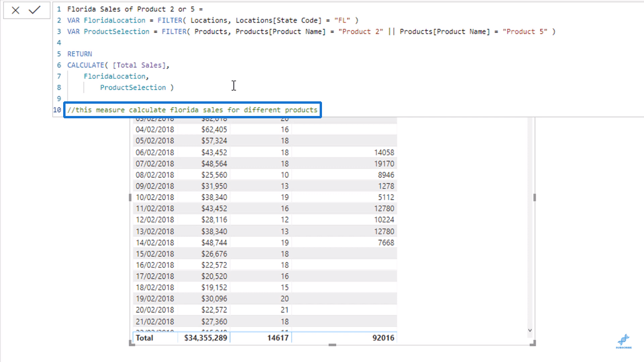Select the 19170 value cell
Image resolution: width=644 pixels, height=362 pixels.
(x=383, y=164)
